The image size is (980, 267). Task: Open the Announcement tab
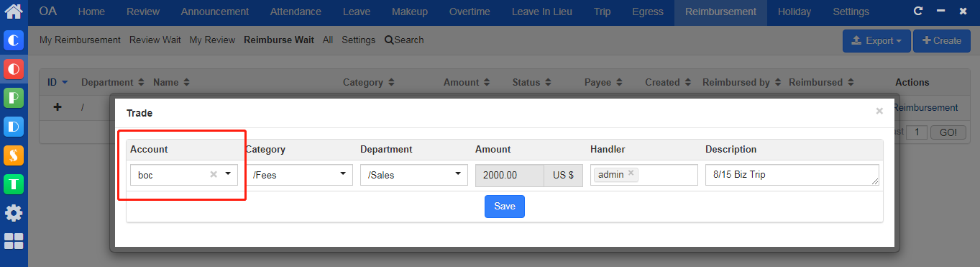215,12
